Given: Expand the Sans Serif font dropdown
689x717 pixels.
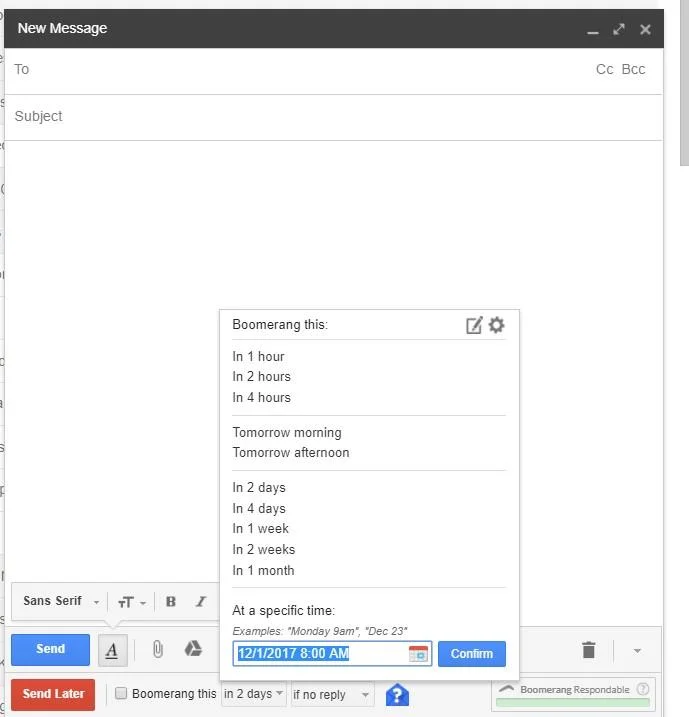Looking at the screenshot, I should pyautogui.click(x=62, y=602).
